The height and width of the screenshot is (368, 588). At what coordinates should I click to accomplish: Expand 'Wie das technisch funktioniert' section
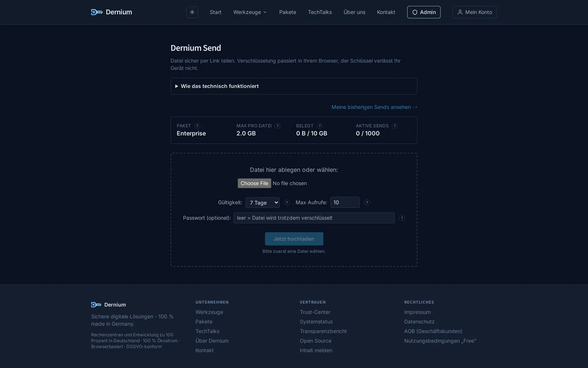pos(294,86)
